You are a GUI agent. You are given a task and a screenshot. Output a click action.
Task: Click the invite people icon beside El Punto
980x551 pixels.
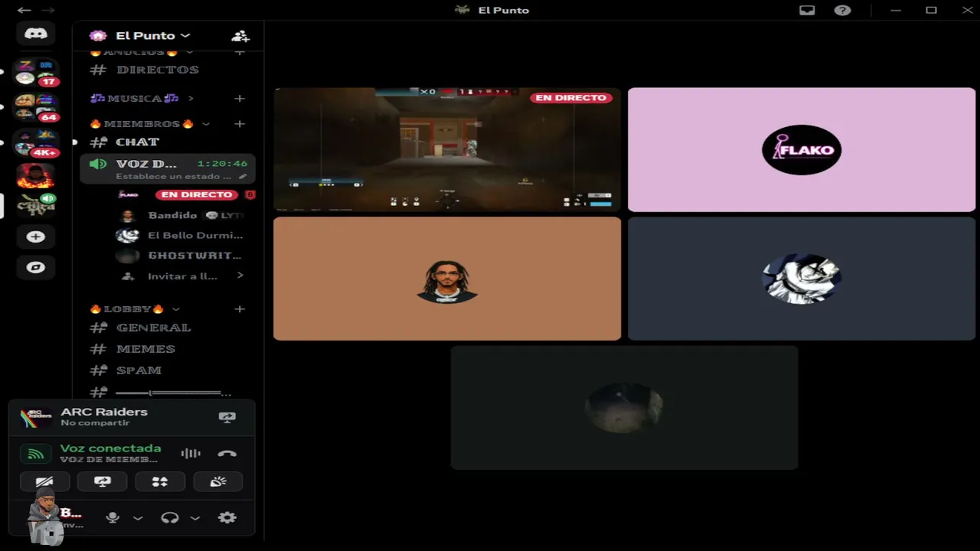[240, 36]
